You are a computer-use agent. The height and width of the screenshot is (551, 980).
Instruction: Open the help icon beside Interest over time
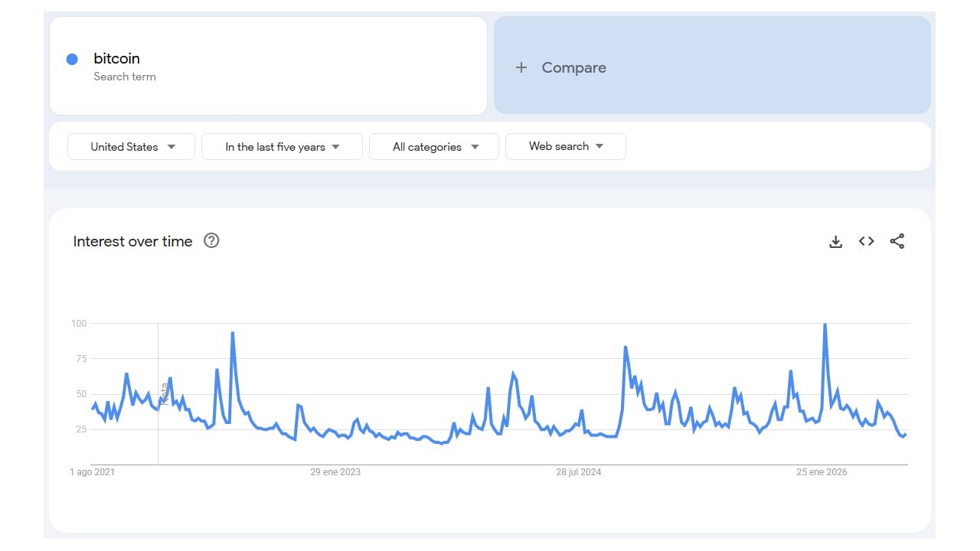click(212, 240)
